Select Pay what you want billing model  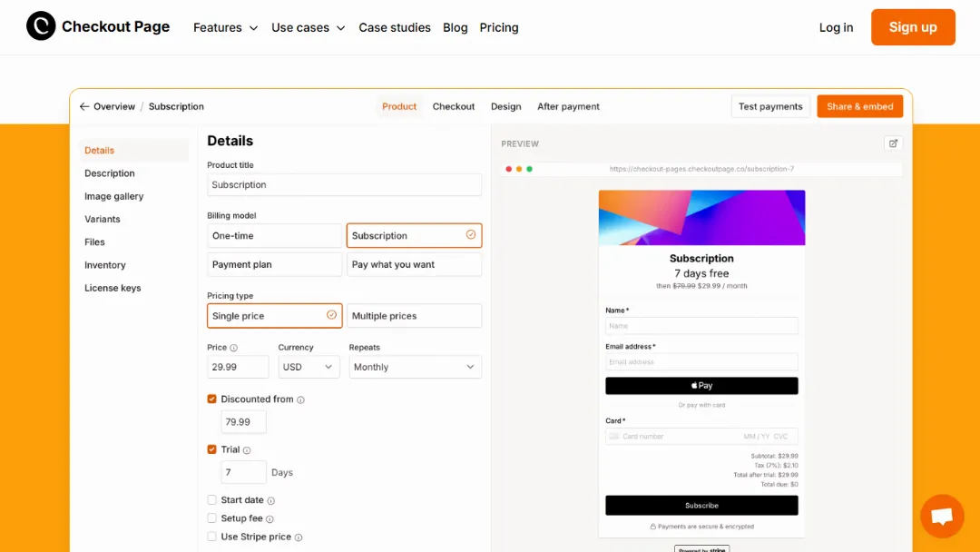414,264
